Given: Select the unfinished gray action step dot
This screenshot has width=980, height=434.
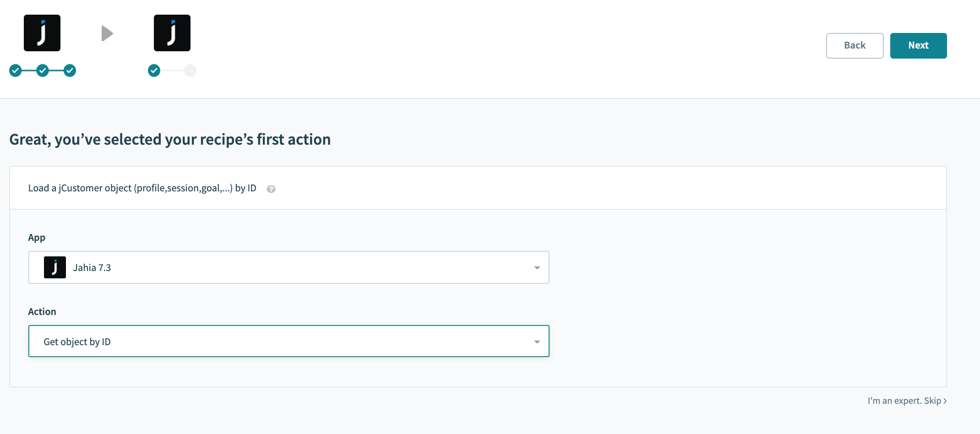Looking at the screenshot, I should click(x=191, y=71).
